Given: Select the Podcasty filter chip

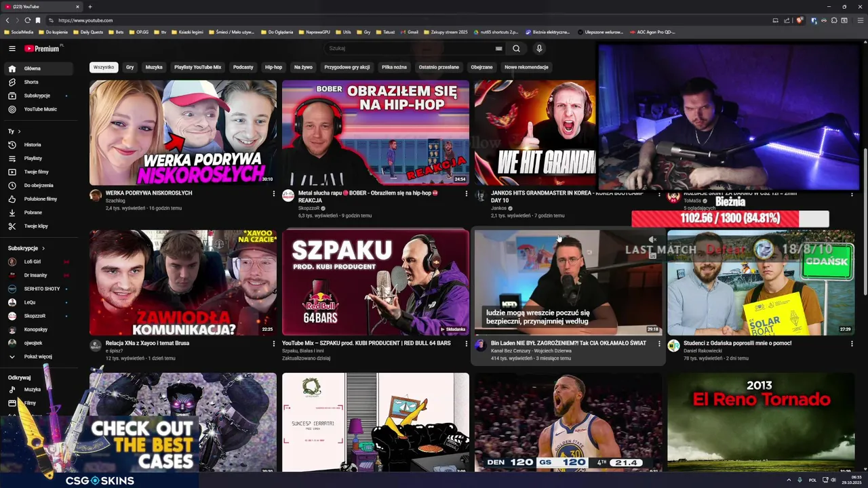Looking at the screenshot, I should [x=243, y=67].
